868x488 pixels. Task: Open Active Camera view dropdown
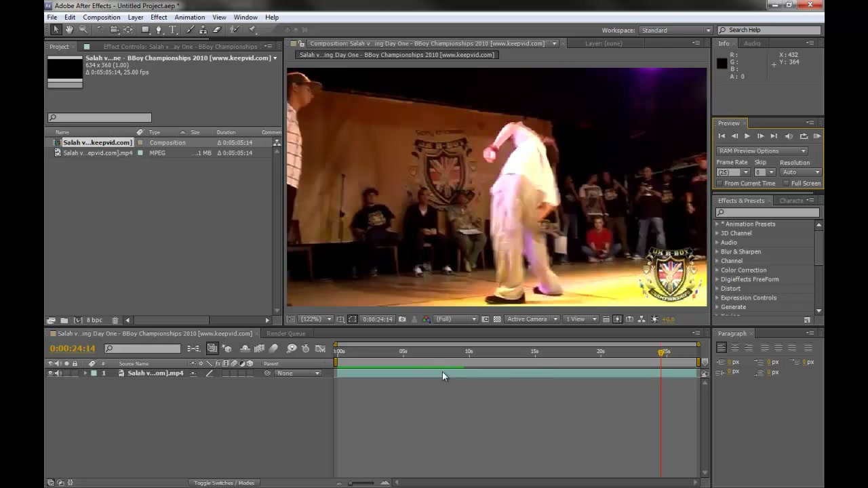click(x=532, y=319)
